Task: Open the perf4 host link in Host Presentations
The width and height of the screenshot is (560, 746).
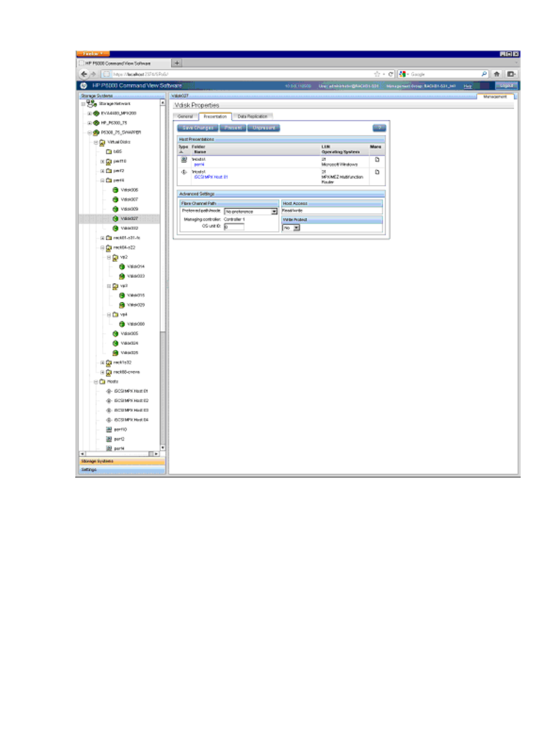Action: [199, 165]
